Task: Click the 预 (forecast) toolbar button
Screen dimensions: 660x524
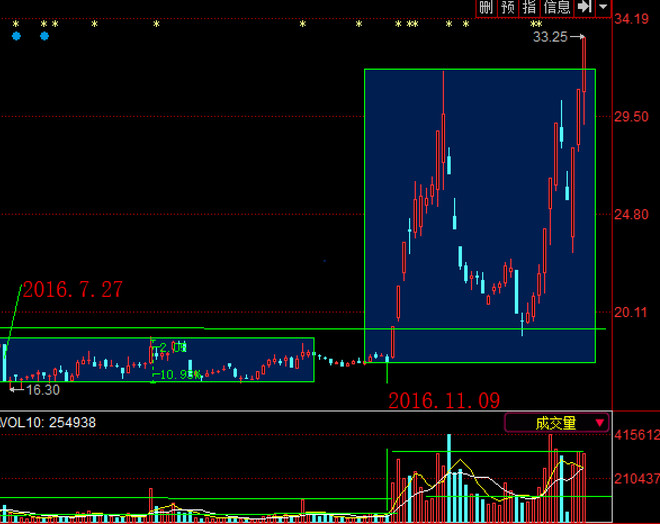Action: point(508,7)
